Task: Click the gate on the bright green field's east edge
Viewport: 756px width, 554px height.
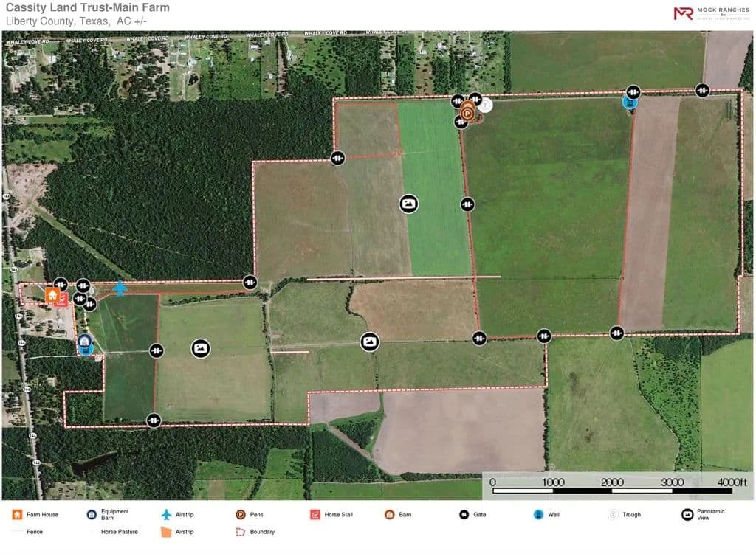Action: [467, 204]
